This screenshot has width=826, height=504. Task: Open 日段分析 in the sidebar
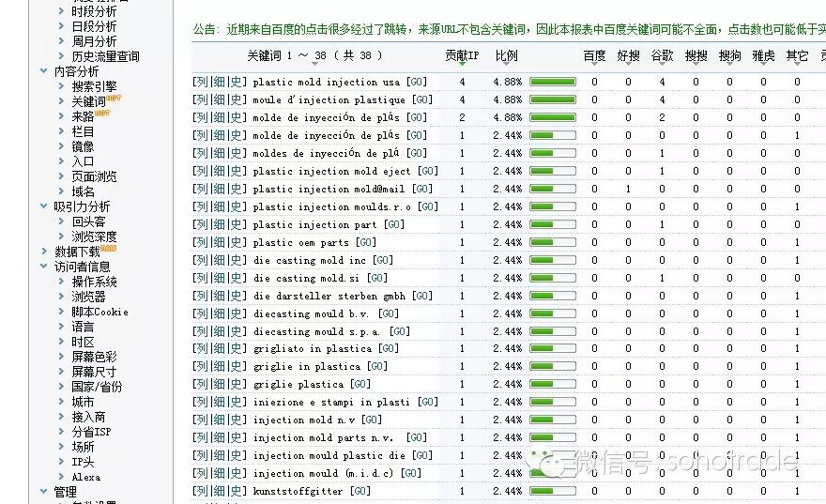[x=94, y=25]
